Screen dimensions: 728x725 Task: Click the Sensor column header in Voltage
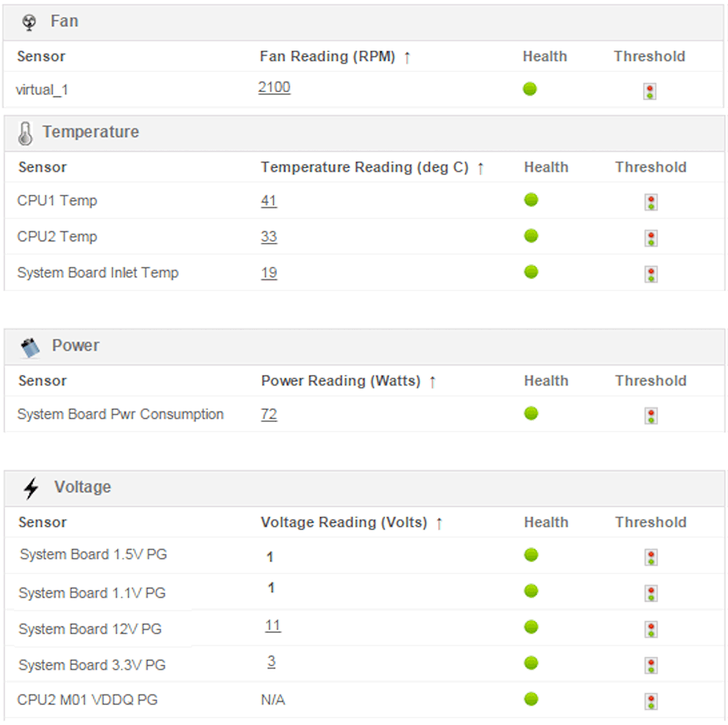click(x=42, y=522)
